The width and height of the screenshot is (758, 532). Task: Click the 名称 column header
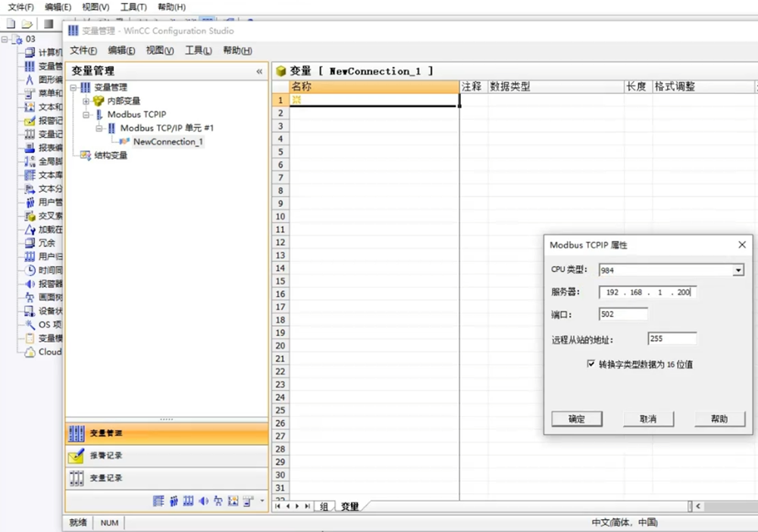coord(374,87)
